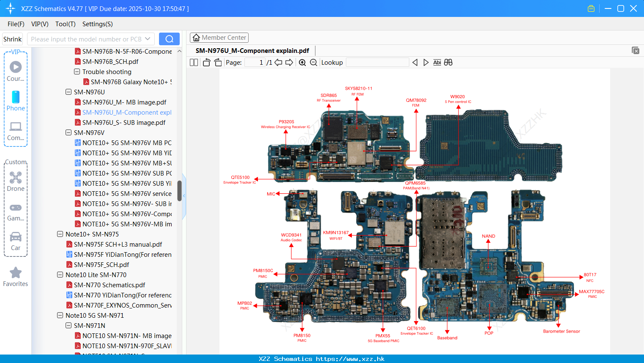Click the SM-N976B-N-5F-R06-Compone file
This screenshot has width=644, height=363.
(x=127, y=52)
